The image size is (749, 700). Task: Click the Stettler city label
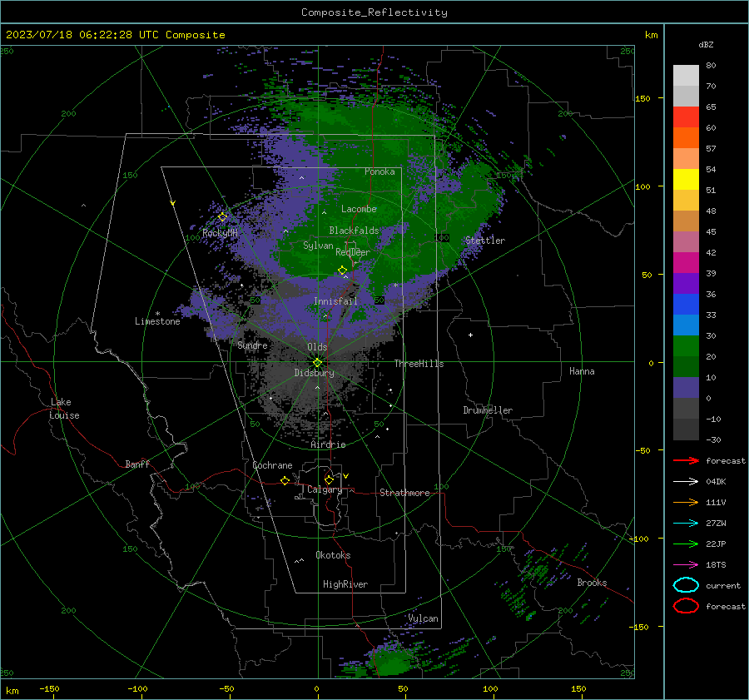pyautogui.click(x=485, y=241)
